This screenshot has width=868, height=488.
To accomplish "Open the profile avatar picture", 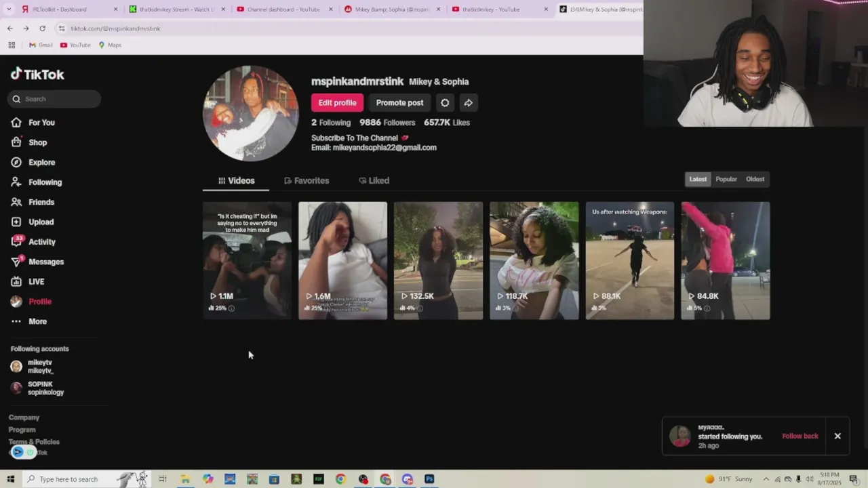I will 250,113.
